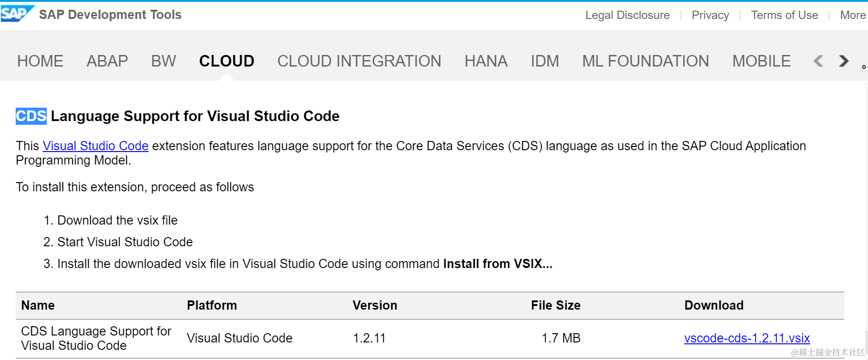Open the More menu in the header

852,15
